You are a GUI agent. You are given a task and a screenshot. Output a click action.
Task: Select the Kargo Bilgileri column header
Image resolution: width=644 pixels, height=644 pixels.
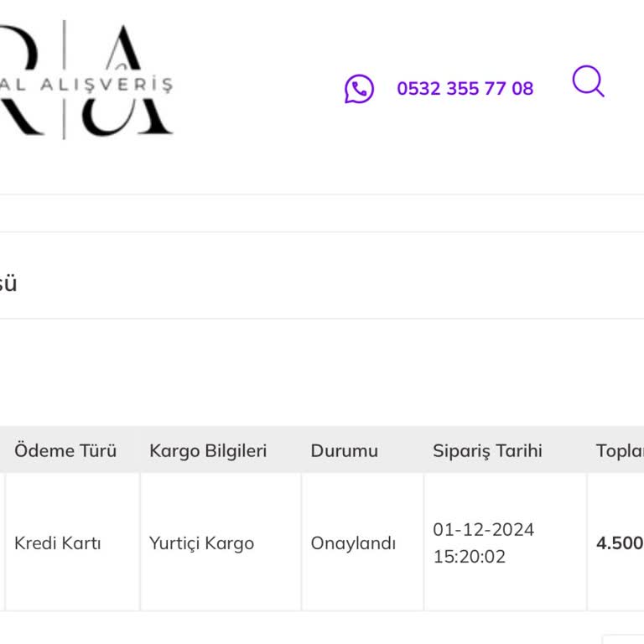tap(208, 451)
